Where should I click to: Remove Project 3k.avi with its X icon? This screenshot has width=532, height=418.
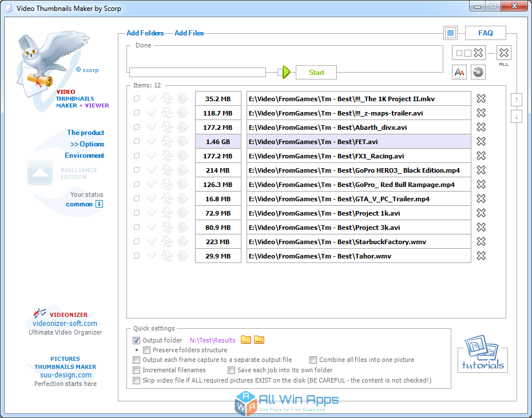[x=481, y=228]
